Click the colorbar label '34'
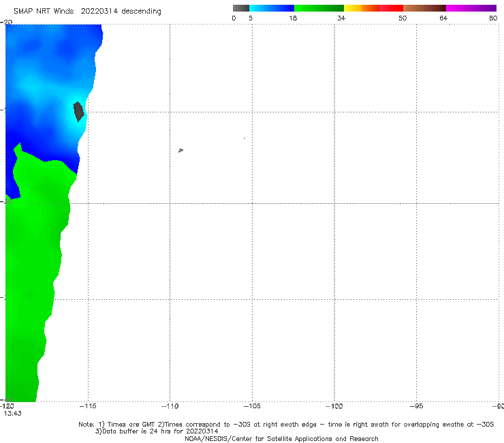Viewport: 504px width, 443px height. [341, 18]
